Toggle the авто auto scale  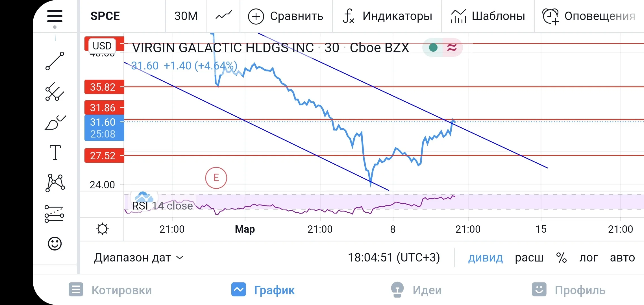[622, 258]
